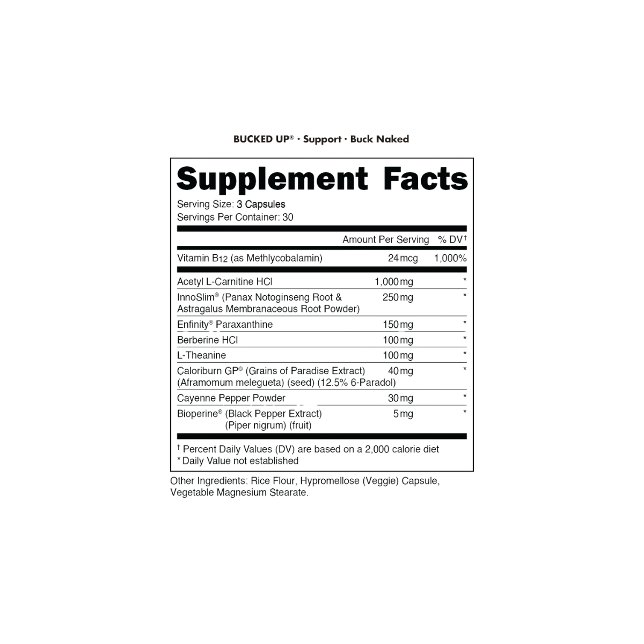Click the % DV column header
The height and width of the screenshot is (644, 644).
(452, 239)
